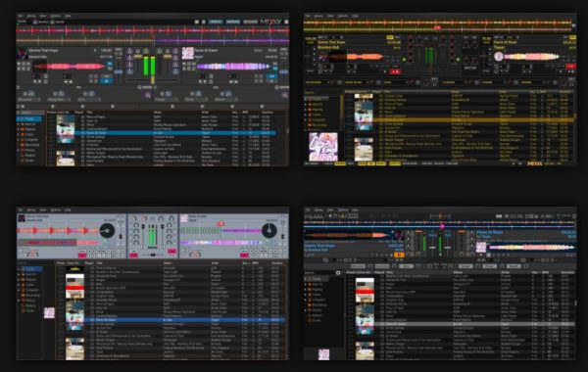Screen dimensions: 588x372
Task: Open right deck cover art in the top-left window
Action: [x=187, y=53]
